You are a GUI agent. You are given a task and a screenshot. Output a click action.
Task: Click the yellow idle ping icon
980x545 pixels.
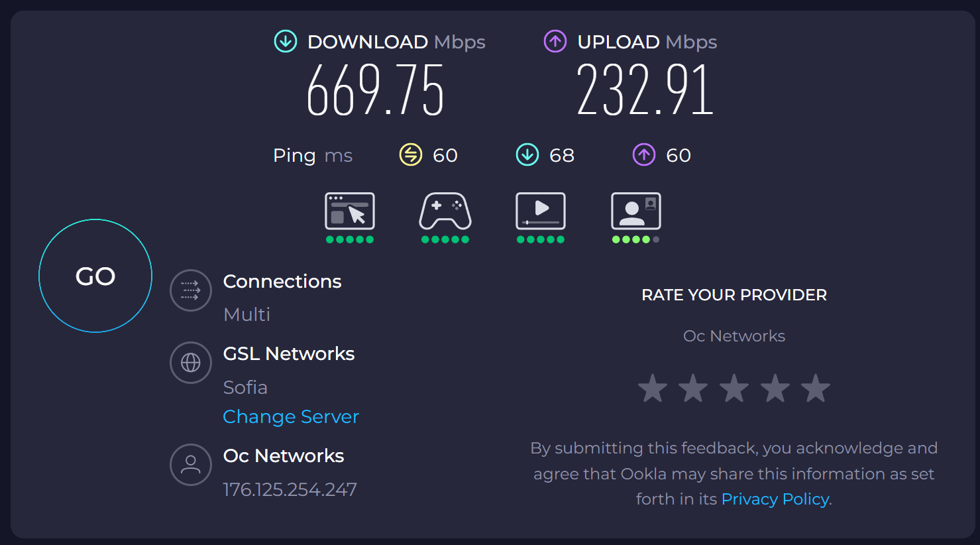(x=411, y=155)
